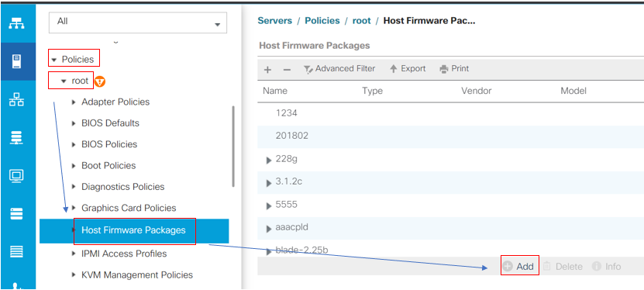Open the Advanced Filter
This screenshot has height=290, width=644.
click(x=339, y=68)
